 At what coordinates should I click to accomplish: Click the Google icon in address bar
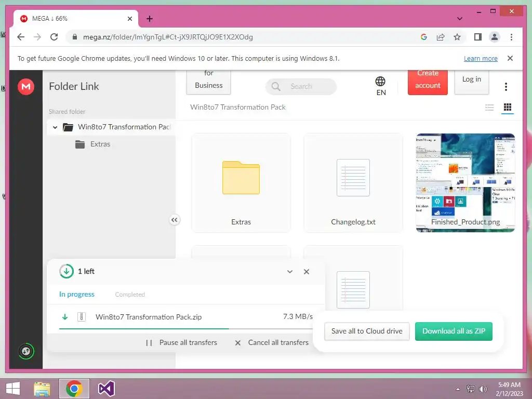click(424, 37)
